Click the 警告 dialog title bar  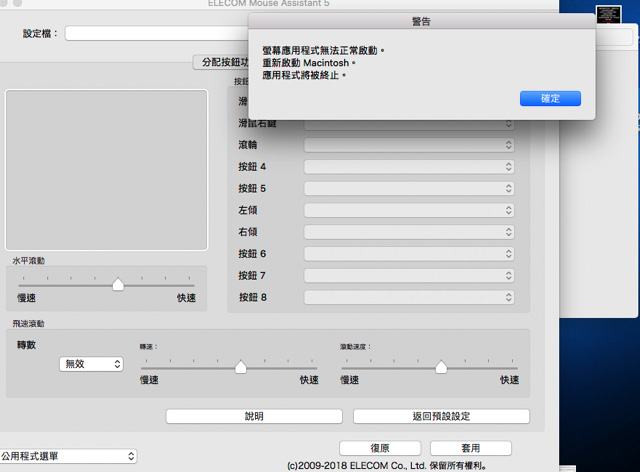pyautogui.click(x=422, y=21)
